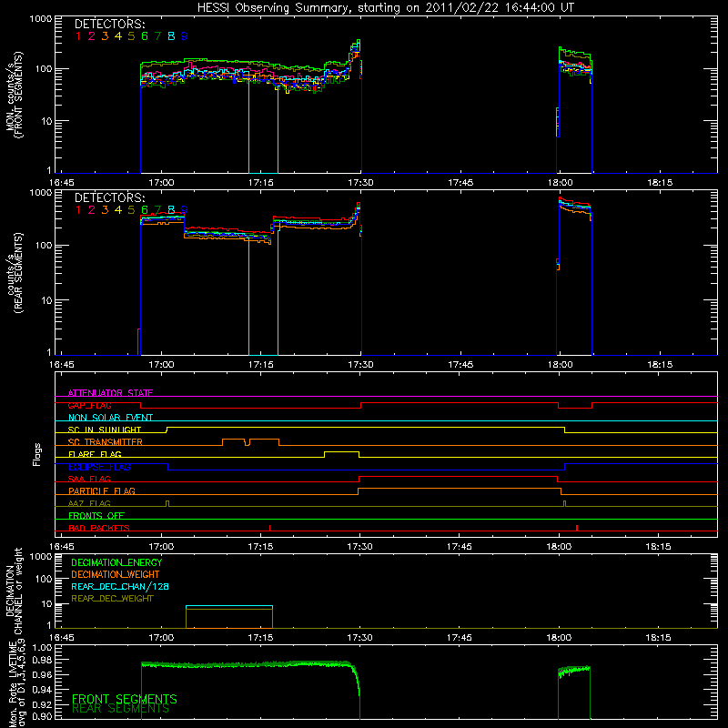Click the vertical Flags axis title
This screenshot has width=728, height=728.
(x=37, y=454)
